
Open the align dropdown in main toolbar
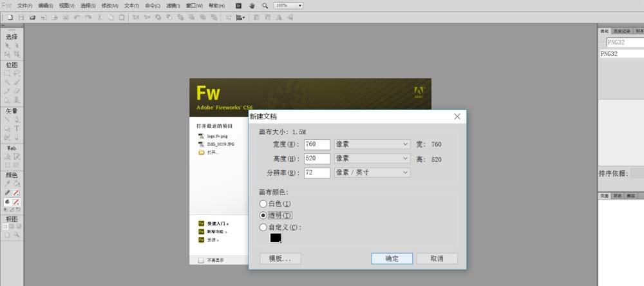tap(241, 17)
